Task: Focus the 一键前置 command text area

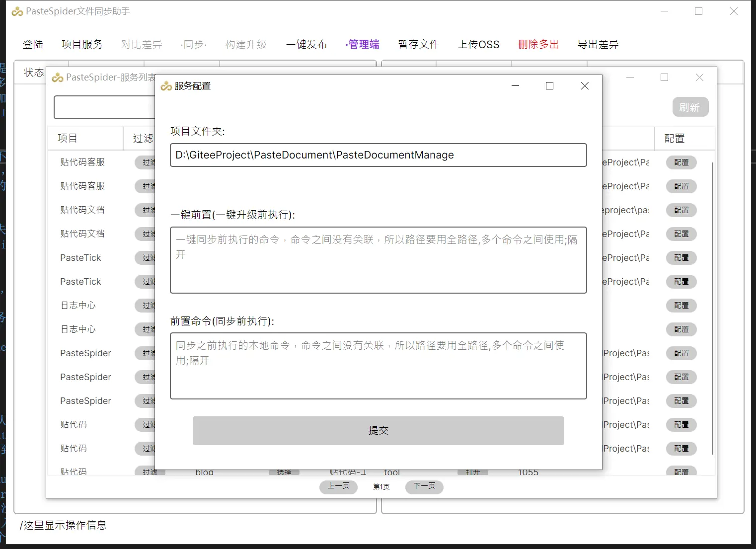Action: tap(378, 260)
